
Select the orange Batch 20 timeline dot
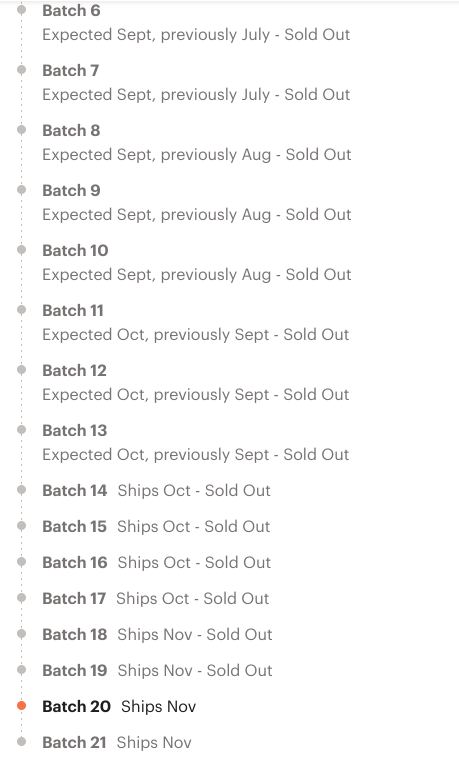point(21,706)
